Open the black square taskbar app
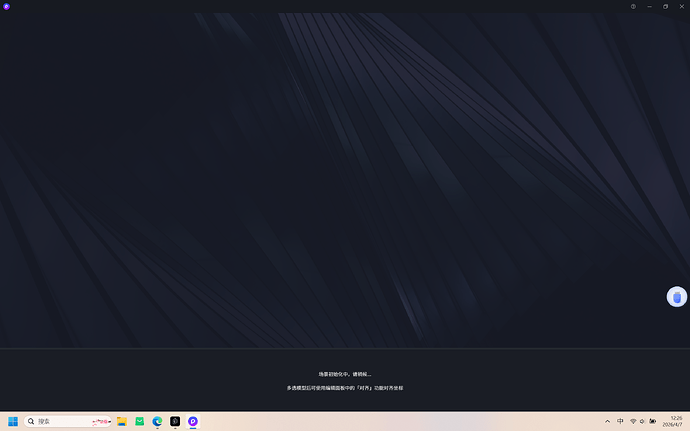690x431 pixels. [x=175, y=421]
